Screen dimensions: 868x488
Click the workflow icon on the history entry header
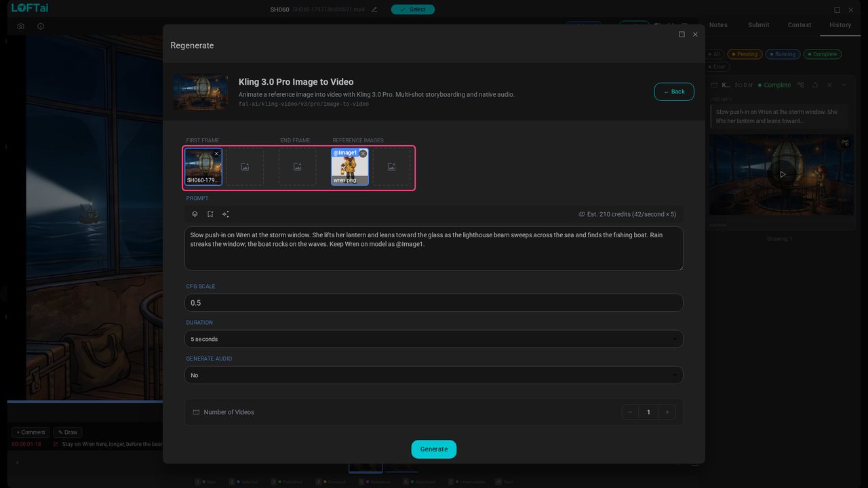[801, 85]
